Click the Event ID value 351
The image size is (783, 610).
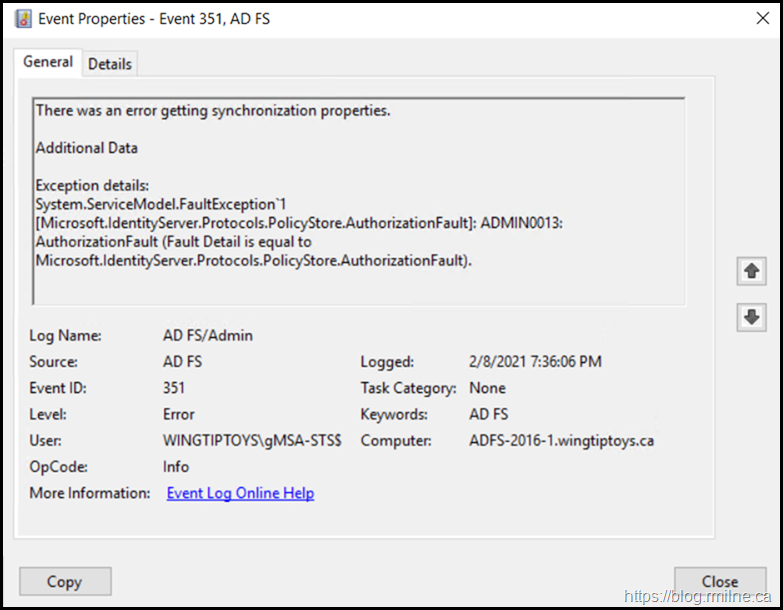point(174,388)
